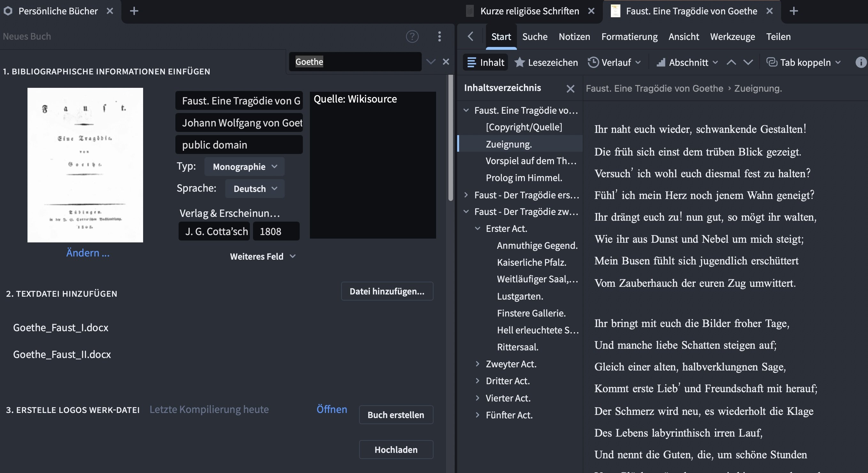Open Kaiserliche Pfalz in contents
The height and width of the screenshot is (473, 868).
tap(531, 262)
